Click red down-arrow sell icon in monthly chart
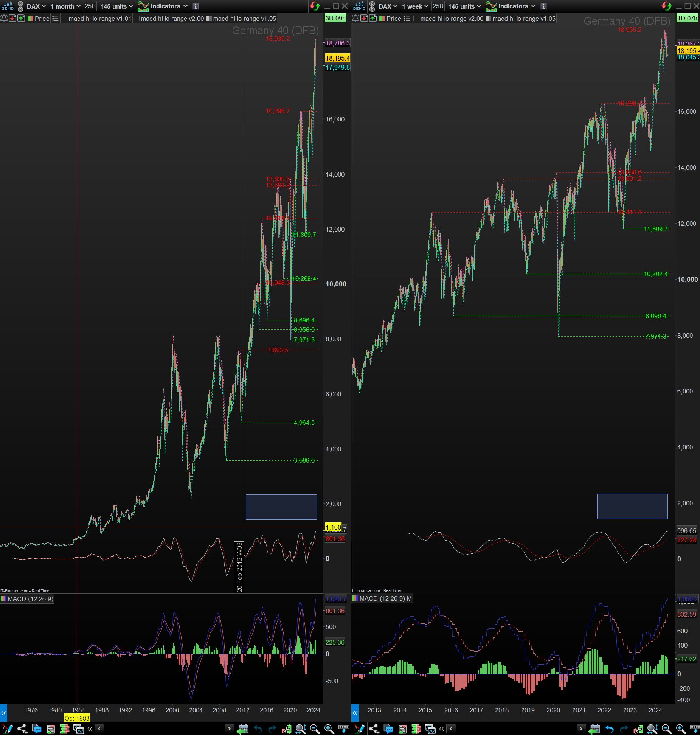The image size is (700, 735). (13, 18)
